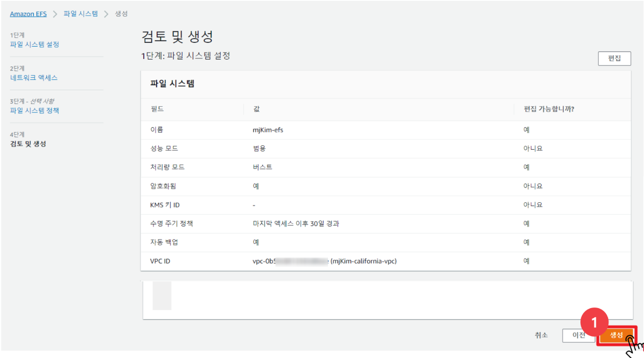Screen dimensions: 644x358
Task: Select the 마지막 액세스 이후 30일 경과 value
Action: tap(296, 224)
